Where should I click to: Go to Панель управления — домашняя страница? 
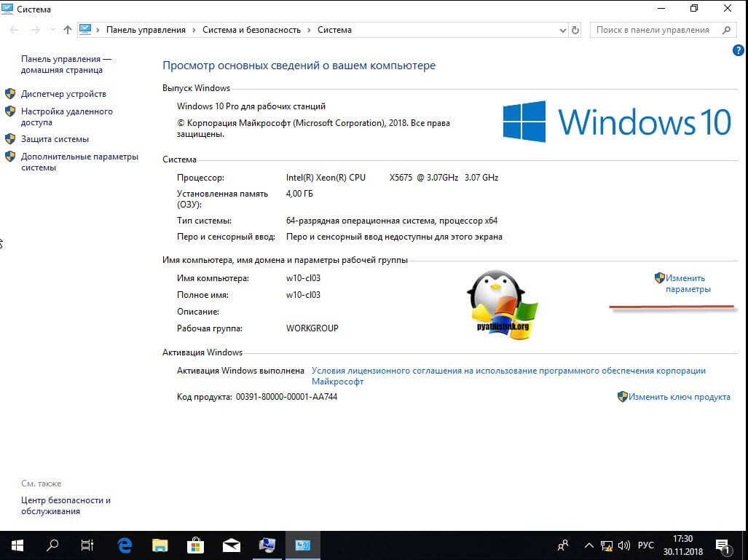[66, 64]
